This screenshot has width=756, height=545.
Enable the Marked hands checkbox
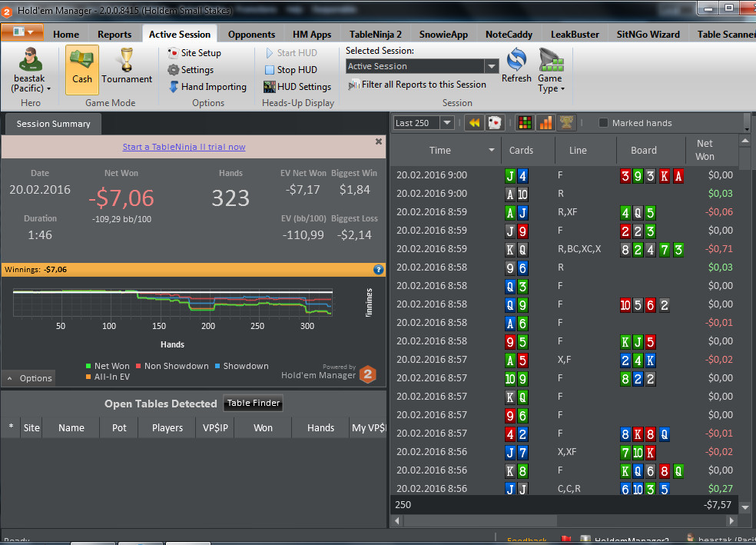[603, 123]
